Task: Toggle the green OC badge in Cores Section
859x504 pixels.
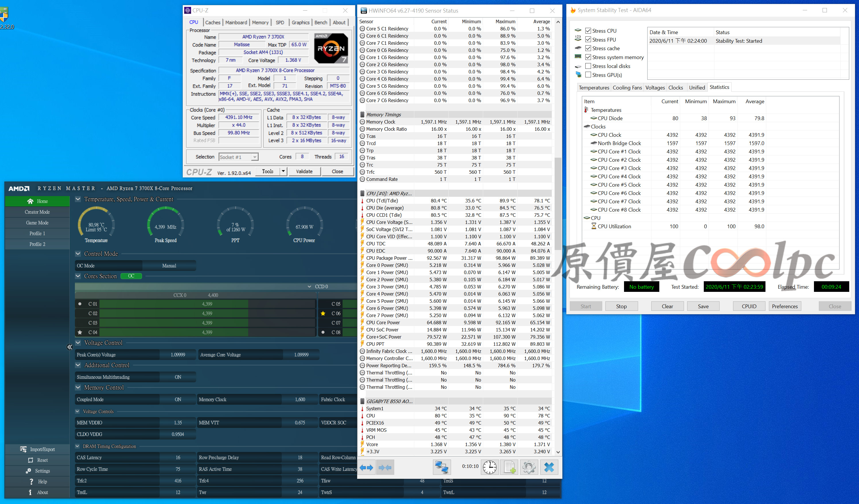Action: (x=131, y=276)
